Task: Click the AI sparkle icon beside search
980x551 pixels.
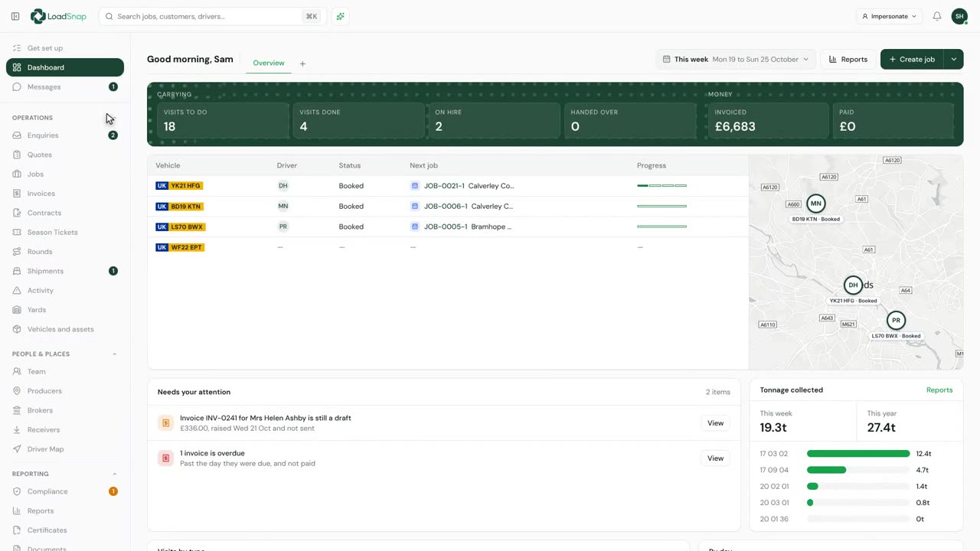Action: [x=341, y=16]
